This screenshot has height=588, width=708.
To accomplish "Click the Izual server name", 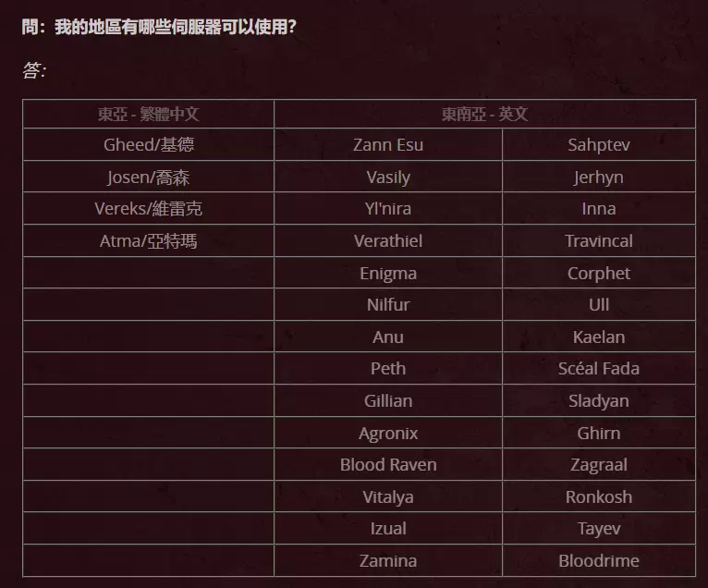I will pos(388,529).
